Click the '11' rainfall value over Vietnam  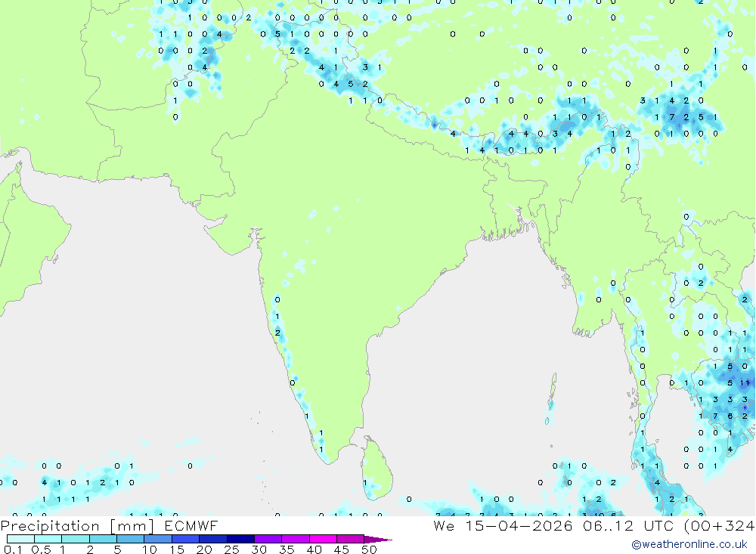745,383
